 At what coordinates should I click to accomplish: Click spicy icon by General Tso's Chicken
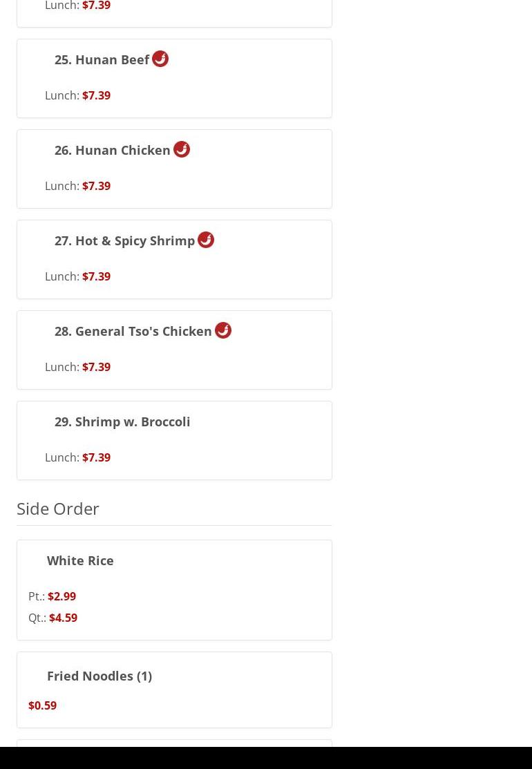pyautogui.click(x=223, y=330)
